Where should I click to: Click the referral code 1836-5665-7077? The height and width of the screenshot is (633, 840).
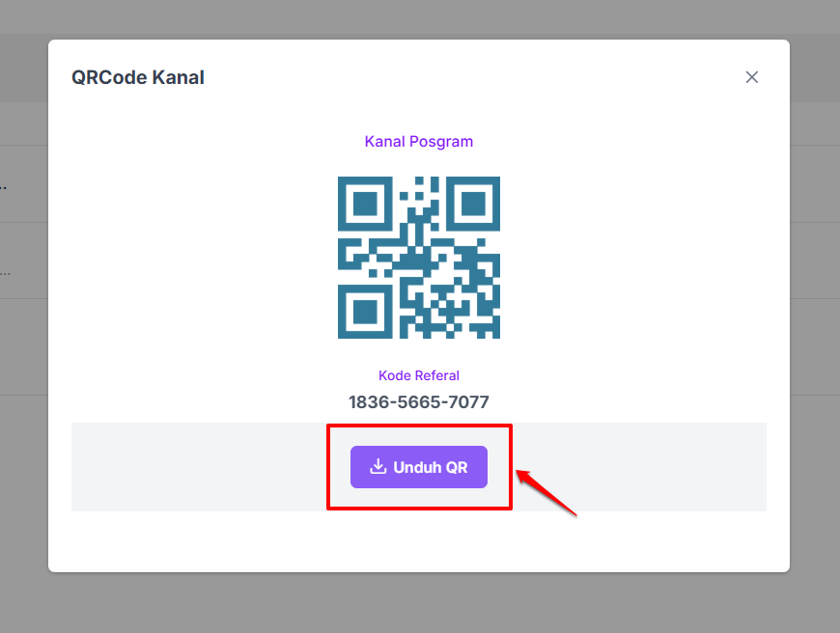click(x=419, y=401)
